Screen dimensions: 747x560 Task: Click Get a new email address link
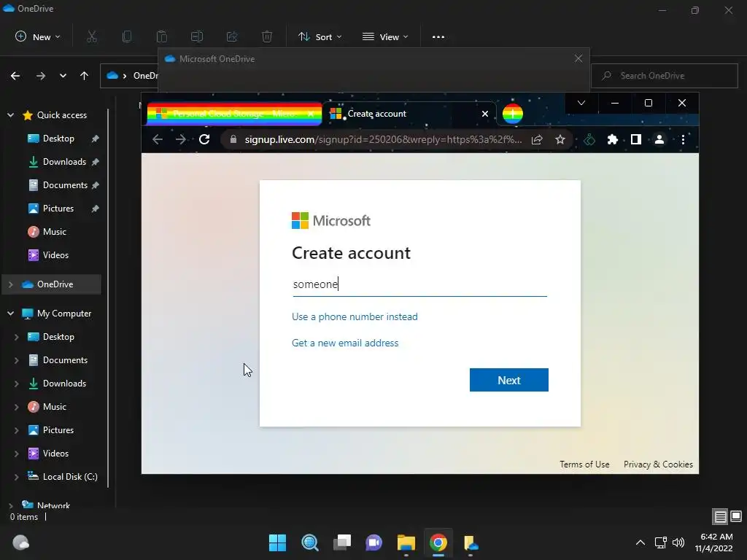(345, 343)
